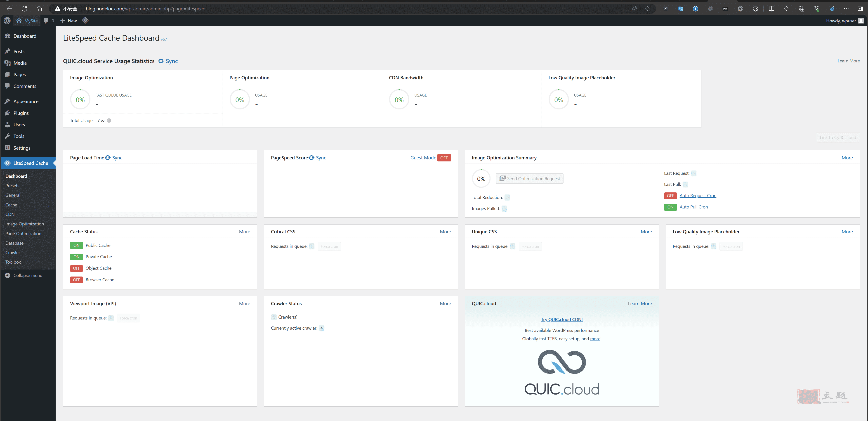Click the not-secure warning icon
Viewport: 868px width, 421px height.
tap(58, 9)
